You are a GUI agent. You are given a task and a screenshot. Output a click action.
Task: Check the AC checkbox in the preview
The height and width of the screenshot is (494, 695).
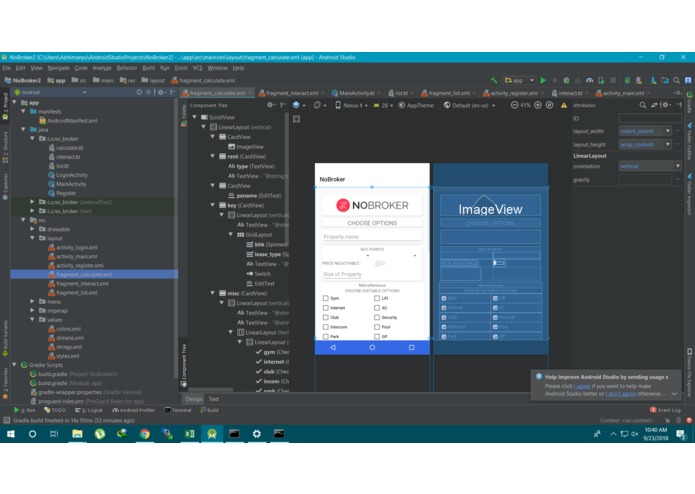pos(377,307)
